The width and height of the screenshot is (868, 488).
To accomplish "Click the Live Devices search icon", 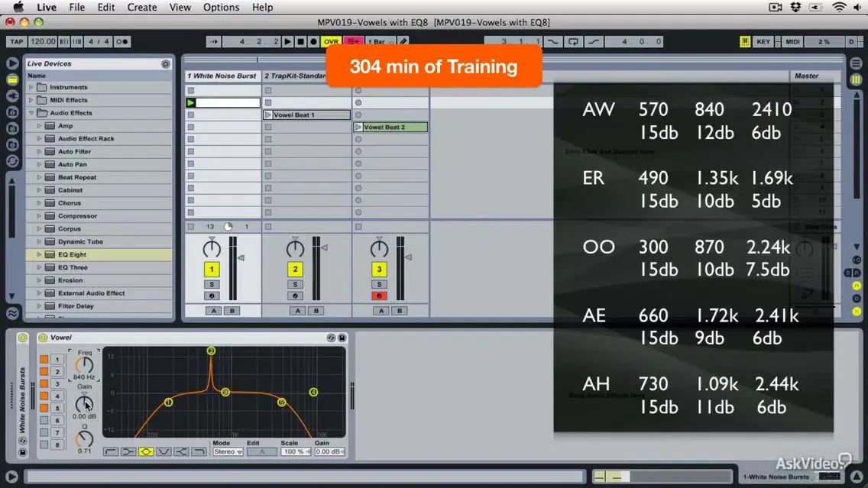I will (x=166, y=63).
